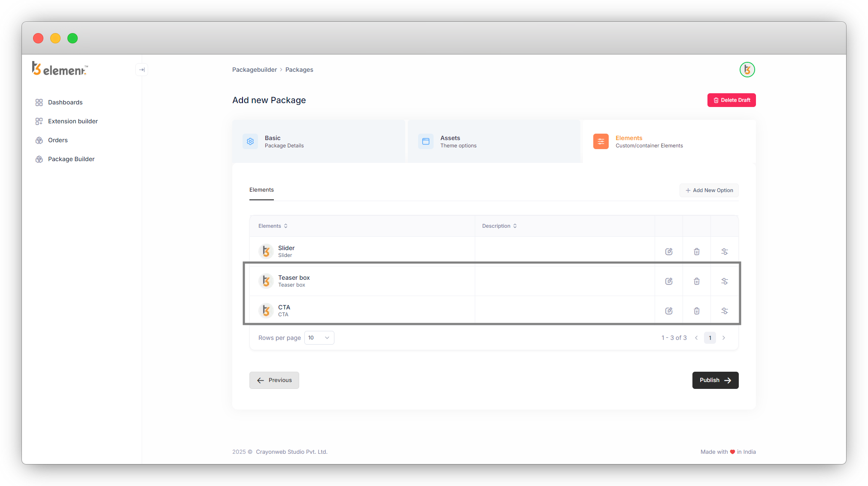This screenshot has width=868, height=486.
Task: Collapse sidebar using the arrow icon
Action: click(142, 70)
